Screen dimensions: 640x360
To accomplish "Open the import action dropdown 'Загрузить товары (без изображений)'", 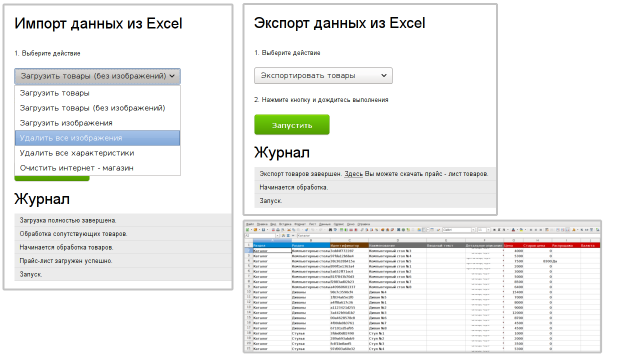I will (x=97, y=76).
